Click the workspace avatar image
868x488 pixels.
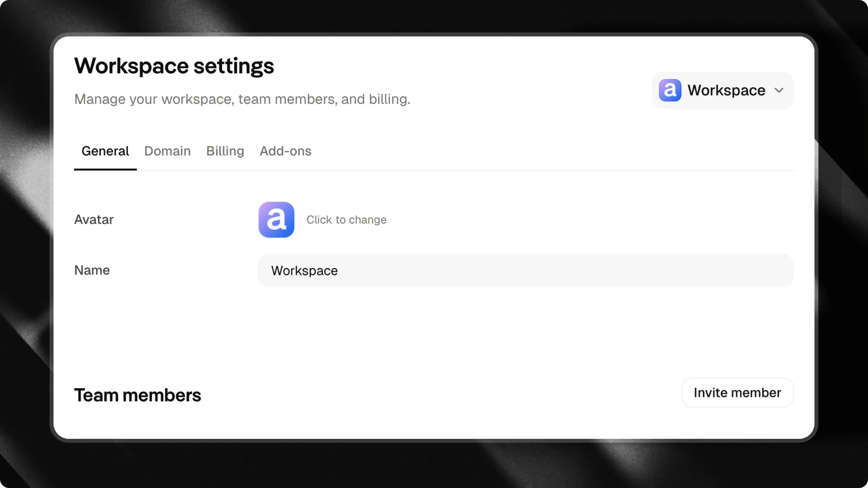276,220
